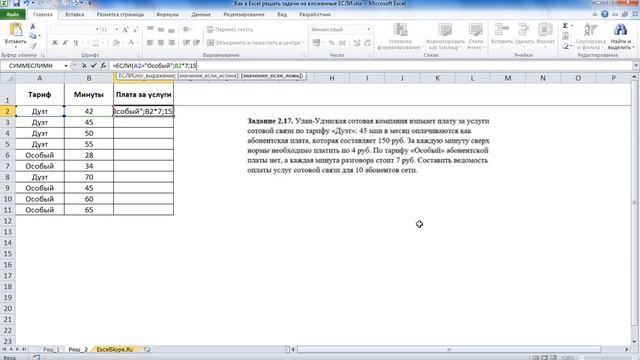Click the Cut scissors icon
The image size is (640, 360).
click(33, 26)
